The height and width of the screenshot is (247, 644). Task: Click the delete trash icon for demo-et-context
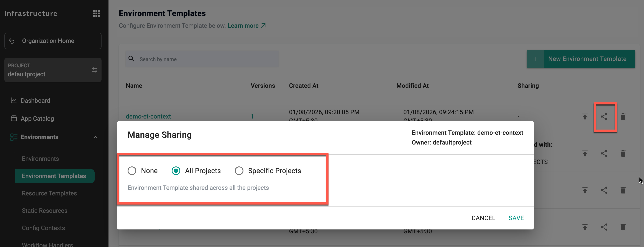[x=623, y=117]
